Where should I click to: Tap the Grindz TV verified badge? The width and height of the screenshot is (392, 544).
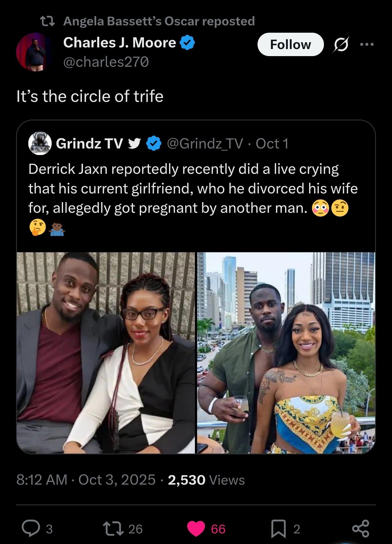pyautogui.click(x=154, y=144)
